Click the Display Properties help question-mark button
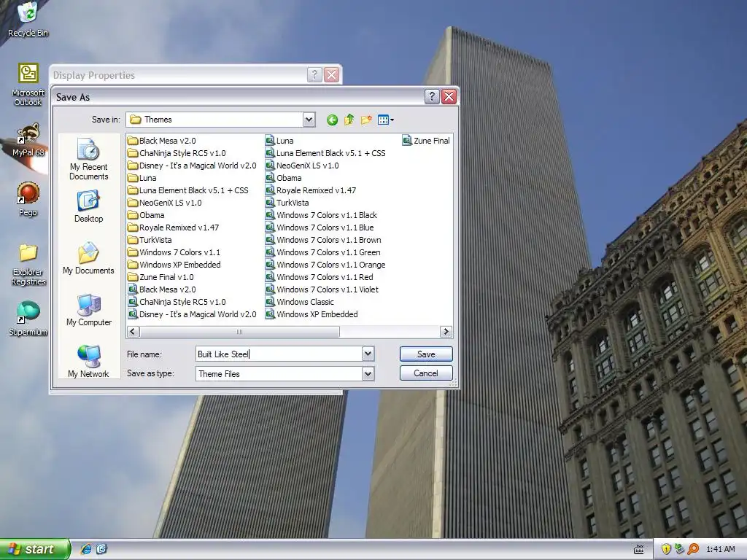The height and width of the screenshot is (560, 747). (314, 75)
